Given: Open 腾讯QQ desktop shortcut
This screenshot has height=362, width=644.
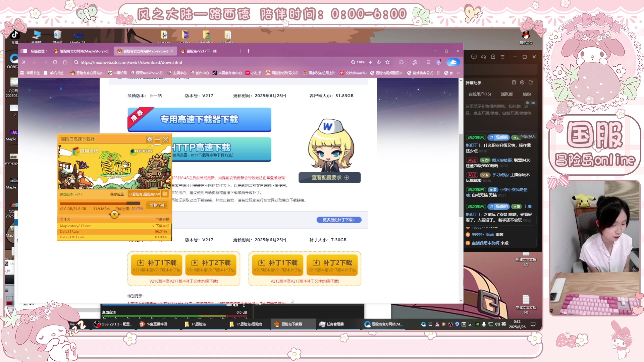Looking at the screenshot, I should tap(526, 37).
